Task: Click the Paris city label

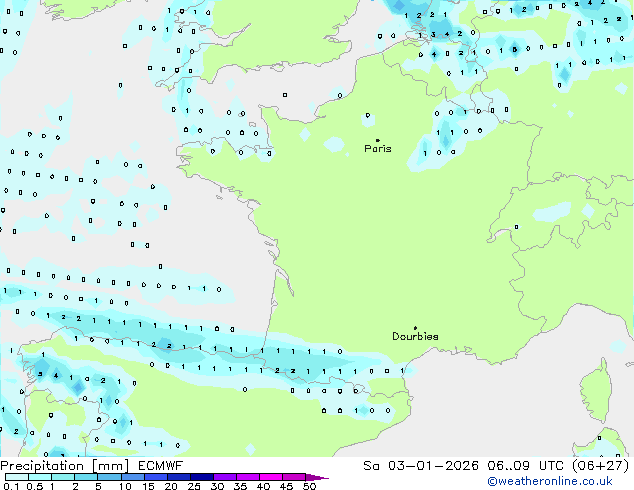Action: pyautogui.click(x=378, y=149)
